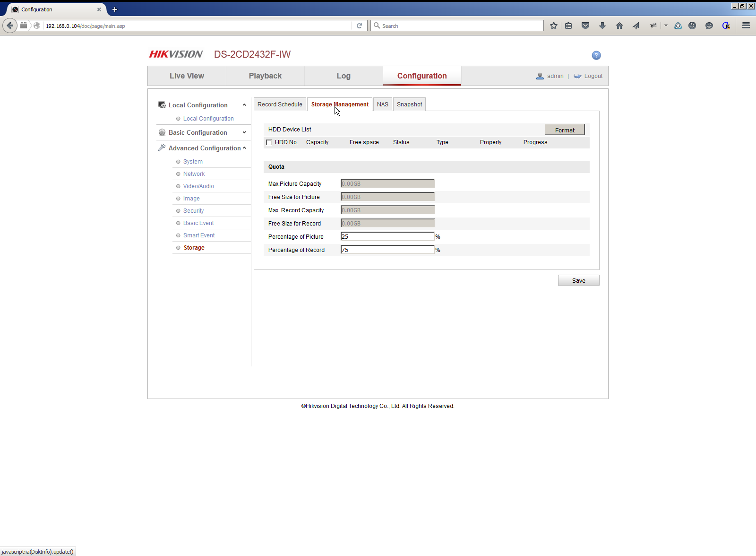Open the Video/Audio settings link

point(198,186)
